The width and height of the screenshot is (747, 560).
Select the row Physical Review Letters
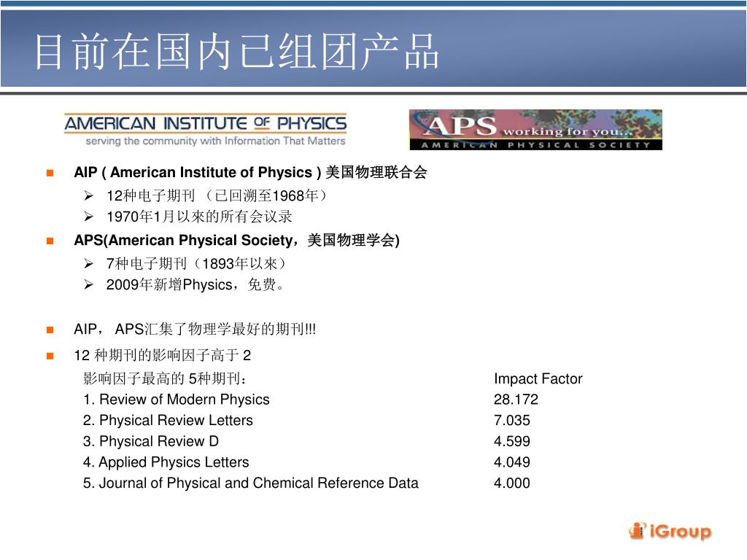[168, 420]
